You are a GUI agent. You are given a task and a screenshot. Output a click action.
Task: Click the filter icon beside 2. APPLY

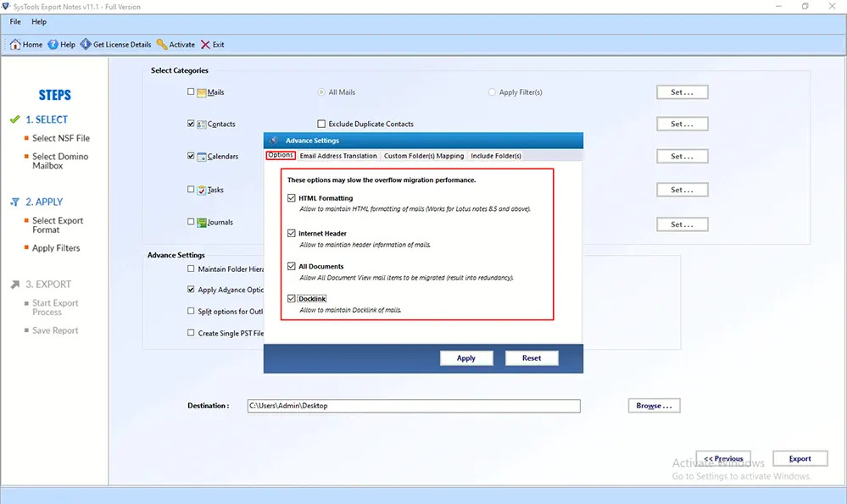pos(15,202)
